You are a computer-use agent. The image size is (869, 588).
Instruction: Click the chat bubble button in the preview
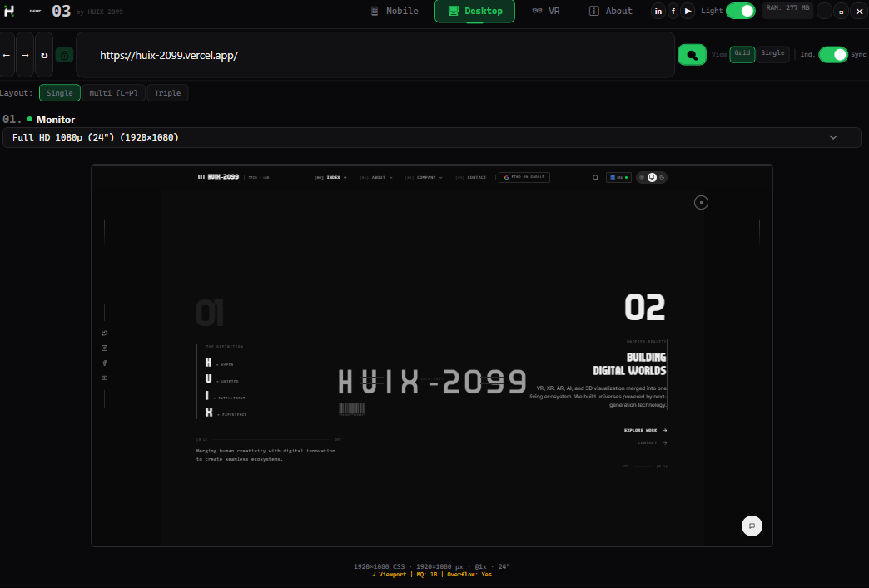(752, 526)
